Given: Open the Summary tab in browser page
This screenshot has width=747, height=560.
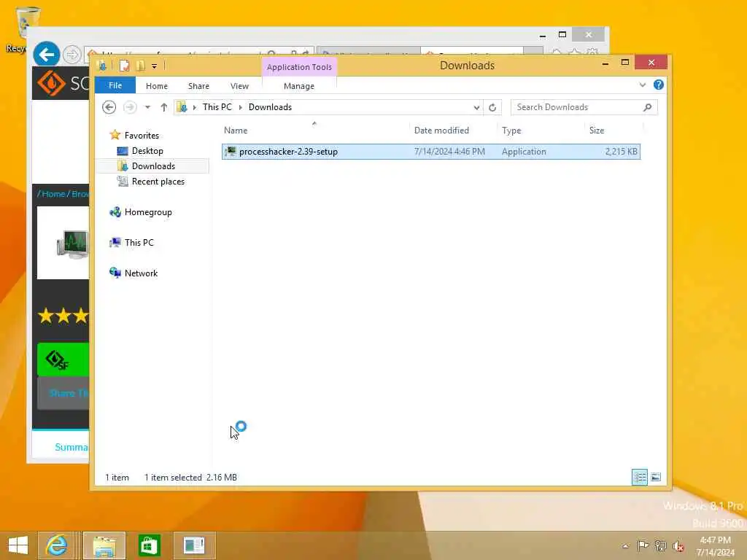Looking at the screenshot, I should click(71, 448).
